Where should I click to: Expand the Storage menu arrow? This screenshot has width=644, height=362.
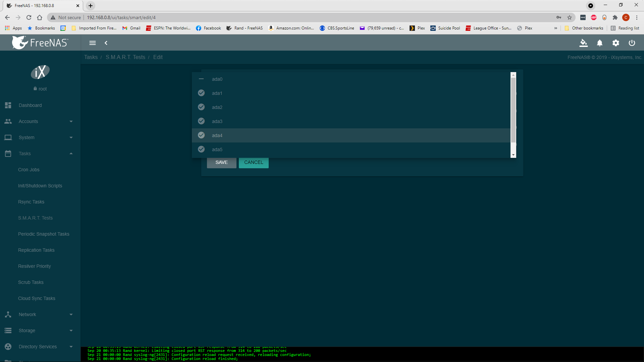click(x=71, y=330)
